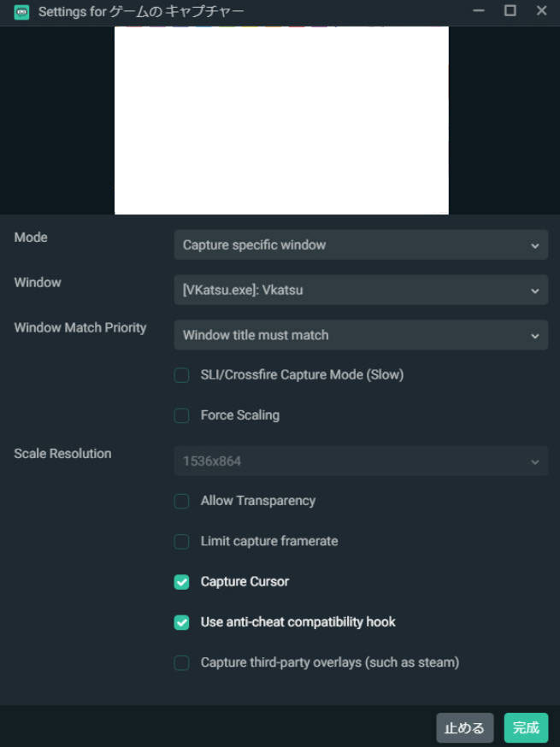The width and height of the screenshot is (560, 747).
Task: Minimize the settings window
Action: tap(479, 10)
